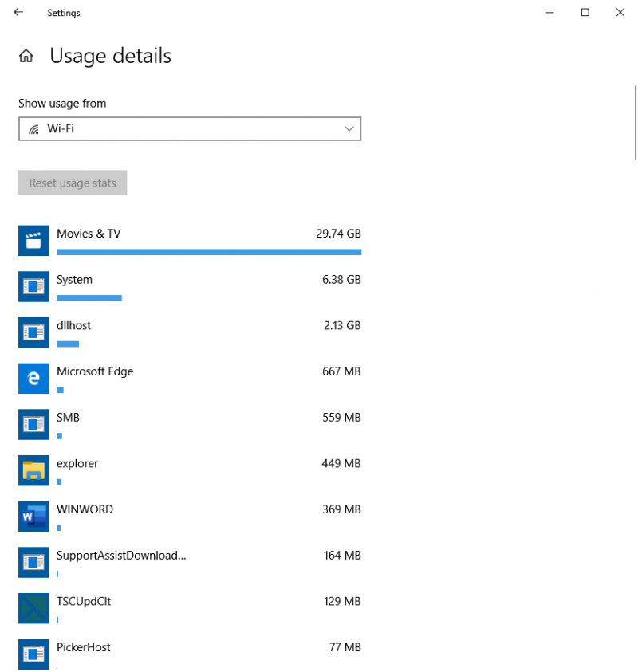Viewport: 638px width, 672px height.
Task: Click the Show usage from label
Action: [62, 104]
